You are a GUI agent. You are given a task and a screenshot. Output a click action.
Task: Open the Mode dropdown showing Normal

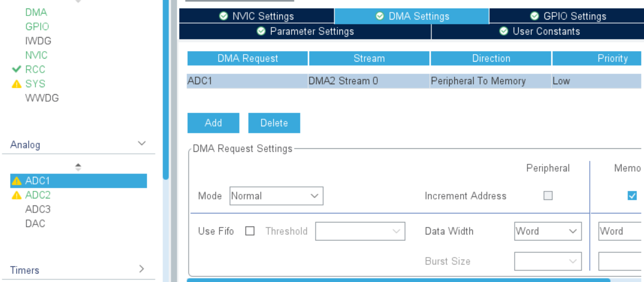276,196
